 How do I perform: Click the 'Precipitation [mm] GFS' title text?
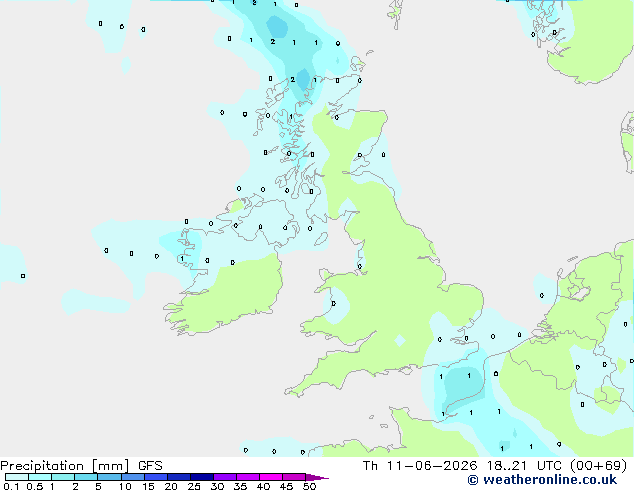[81, 466]
